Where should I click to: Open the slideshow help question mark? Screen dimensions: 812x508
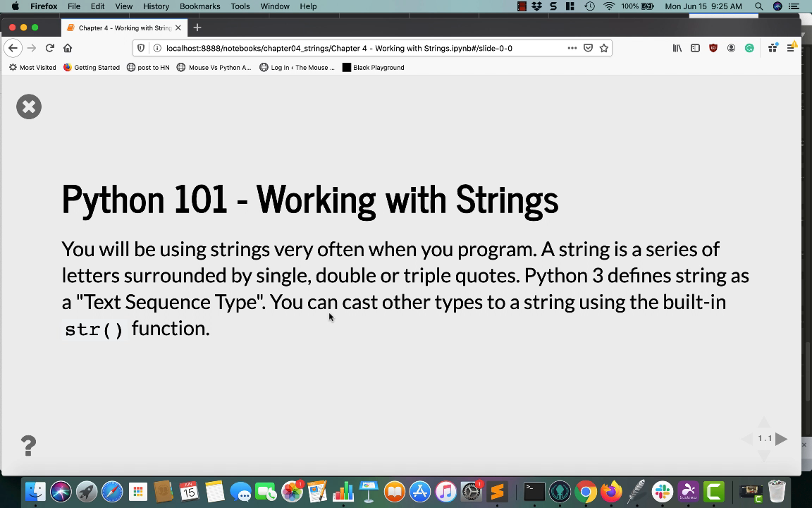click(x=28, y=446)
